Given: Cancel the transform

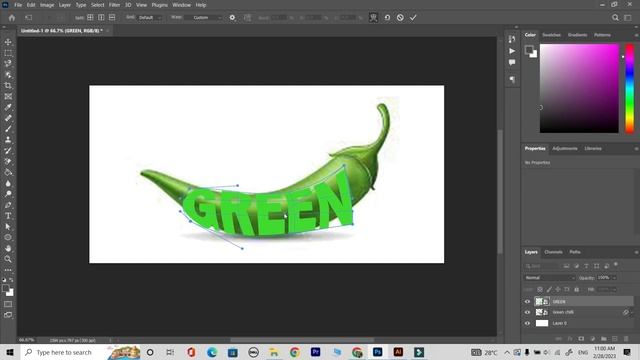Looking at the screenshot, I should click(400, 18).
